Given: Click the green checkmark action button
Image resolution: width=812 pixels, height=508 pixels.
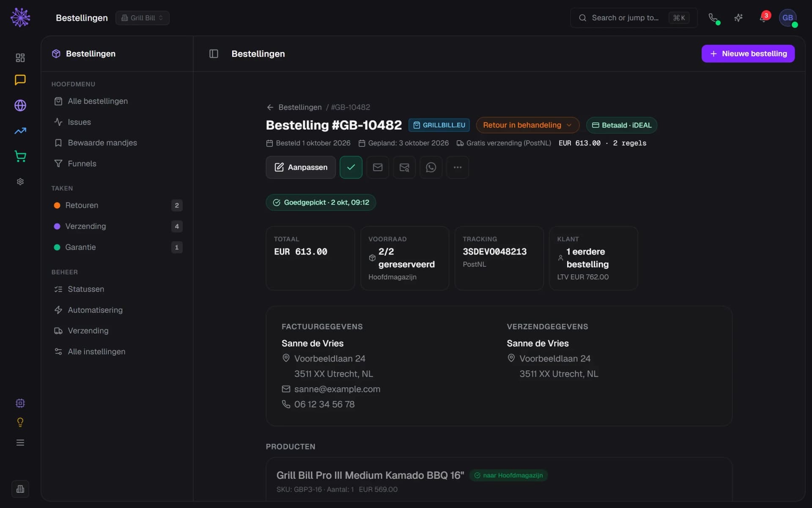Looking at the screenshot, I should 351,167.
